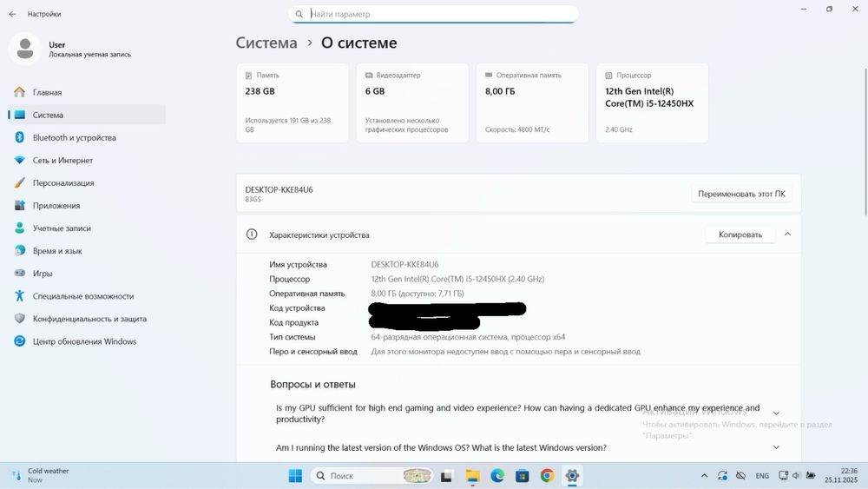Open the Главная home page

(x=87, y=92)
